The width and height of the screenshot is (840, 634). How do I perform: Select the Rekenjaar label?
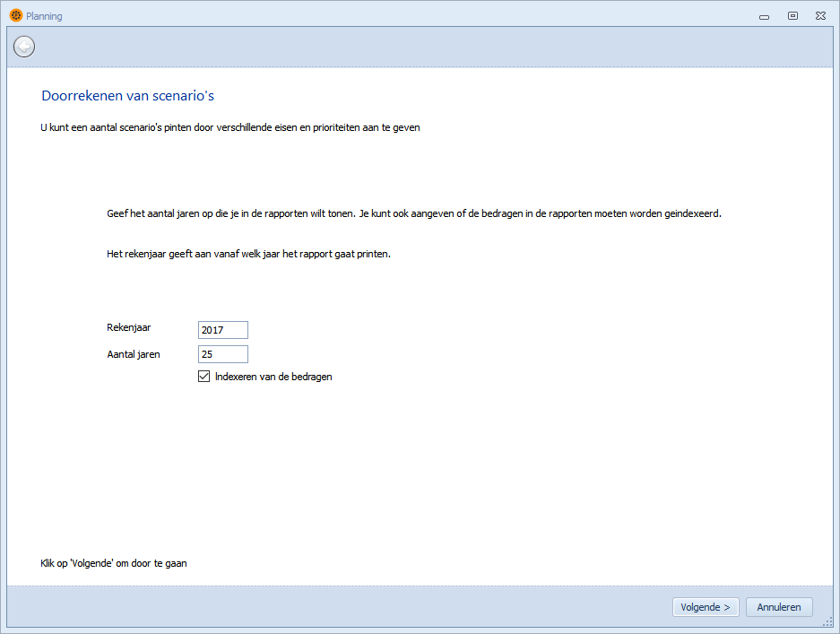coord(128,327)
